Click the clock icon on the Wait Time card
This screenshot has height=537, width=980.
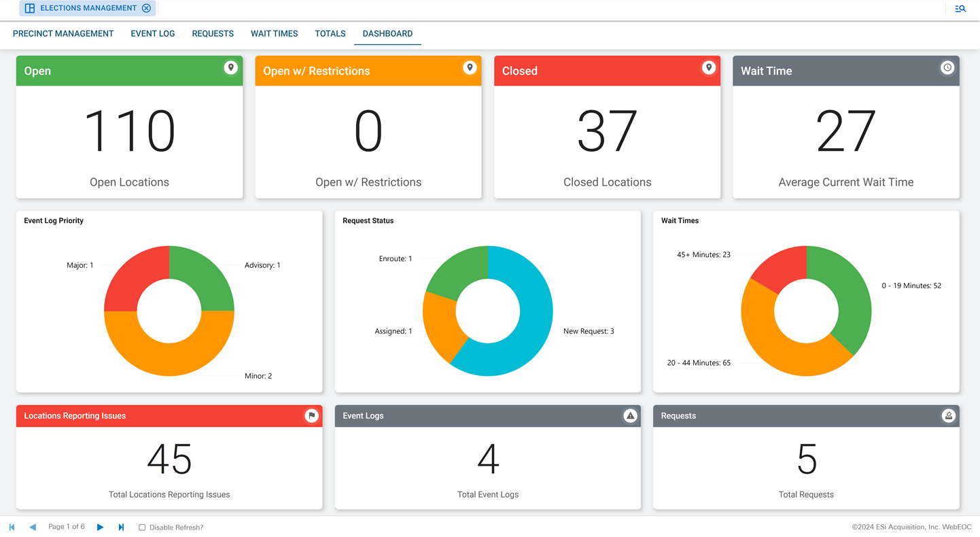click(x=947, y=68)
